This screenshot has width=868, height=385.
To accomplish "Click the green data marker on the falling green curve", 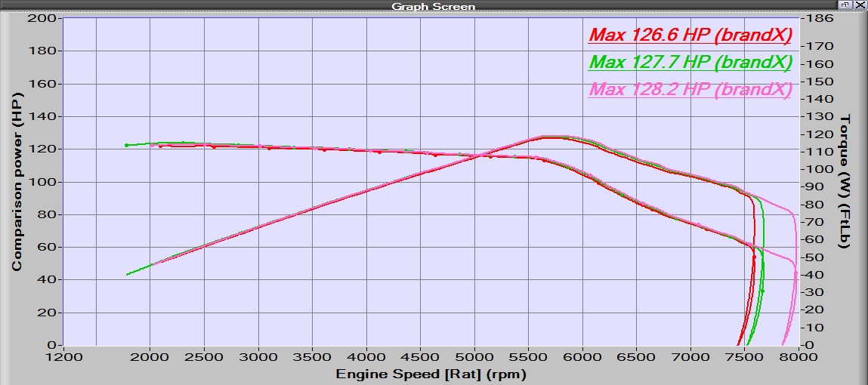I will coord(761,291).
